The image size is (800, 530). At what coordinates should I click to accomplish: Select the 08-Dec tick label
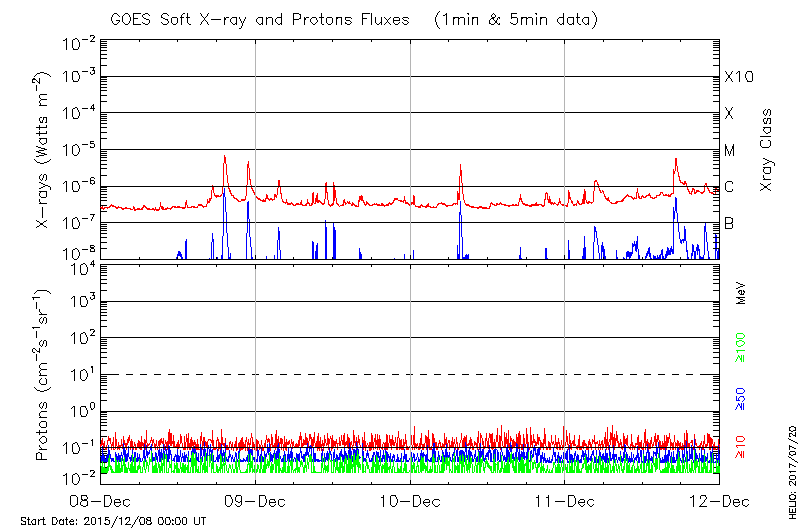click(100, 500)
